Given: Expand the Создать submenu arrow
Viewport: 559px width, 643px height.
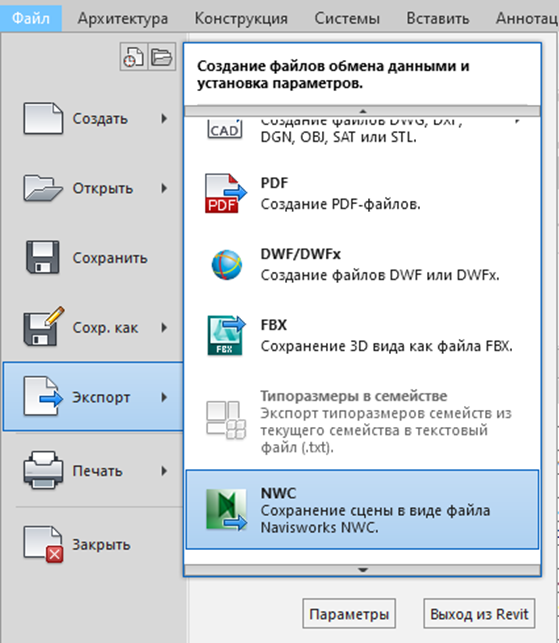Looking at the screenshot, I should (164, 119).
